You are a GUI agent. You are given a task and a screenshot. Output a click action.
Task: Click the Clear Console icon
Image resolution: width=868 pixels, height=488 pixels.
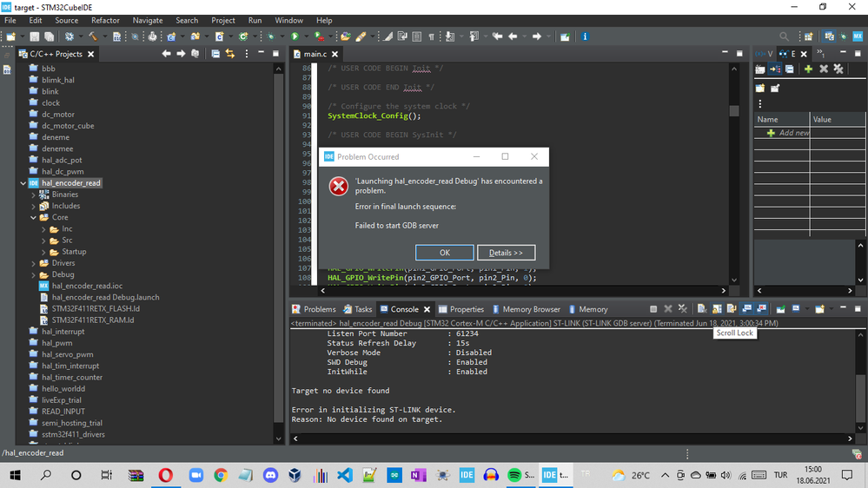point(701,309)
